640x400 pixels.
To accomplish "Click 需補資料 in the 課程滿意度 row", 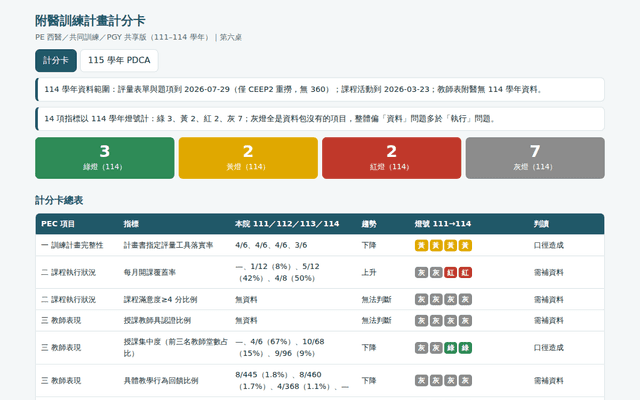I will coord(549,300).
